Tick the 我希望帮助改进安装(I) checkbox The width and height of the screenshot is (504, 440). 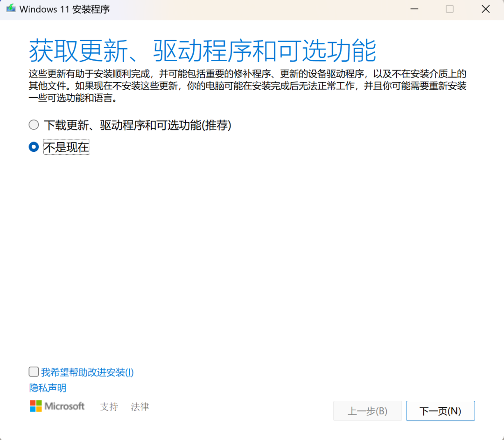click(x=34, y=372)
